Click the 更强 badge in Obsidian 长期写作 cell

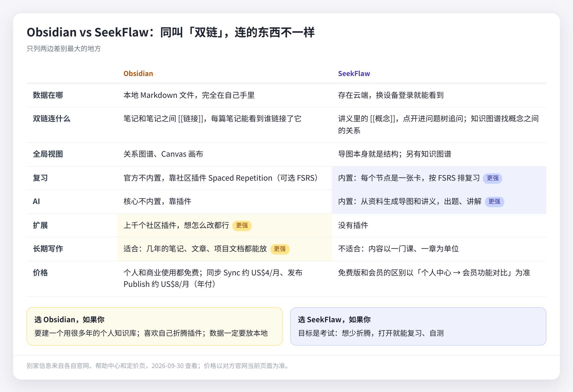[x=280, y=249]
